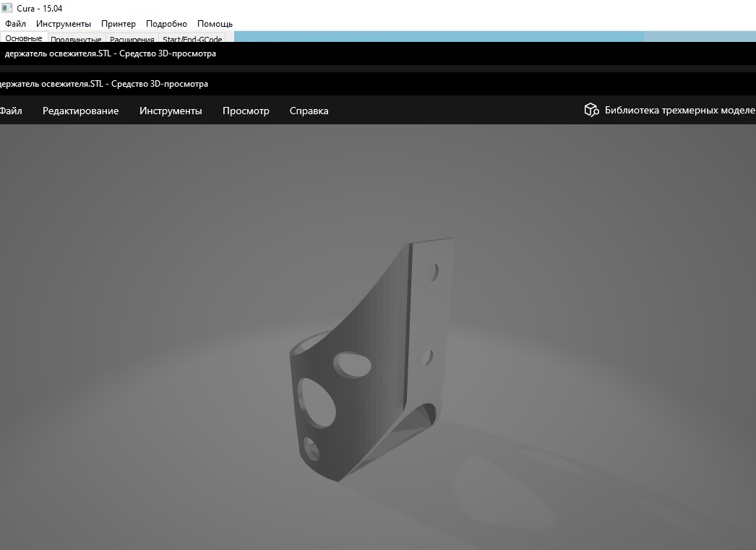This screenshot has height=550, width=756.
Task: Open the Подробно menu in Cura
Action: [x=166, y=24]
